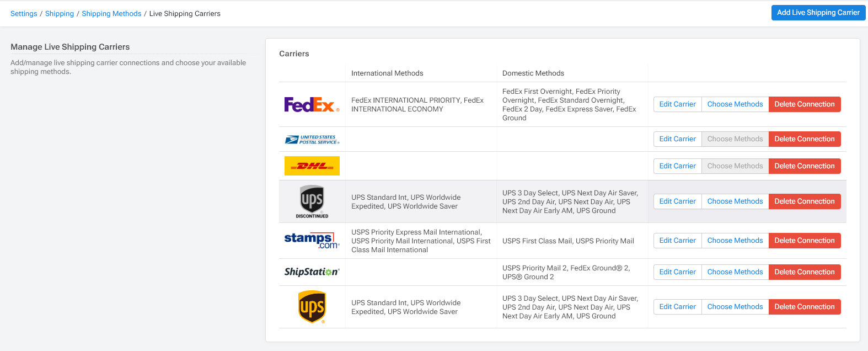The image size is (868, 351).
Task: Click the Carriers panel heading
Action: [294, 54]
